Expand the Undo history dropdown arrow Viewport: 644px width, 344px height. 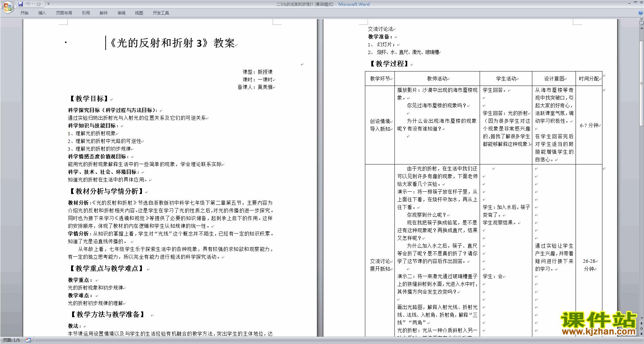[x=33, y=4]
